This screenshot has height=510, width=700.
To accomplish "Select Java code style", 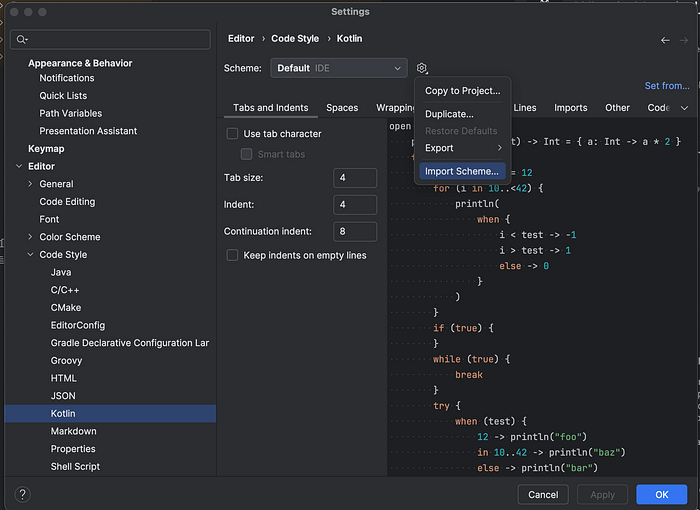I will (x=61, y=272).
